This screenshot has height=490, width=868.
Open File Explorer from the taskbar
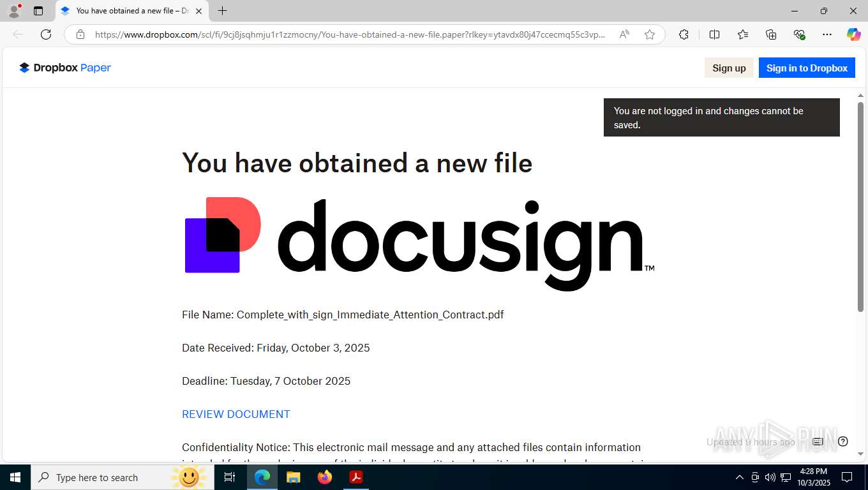click(294, 477)
